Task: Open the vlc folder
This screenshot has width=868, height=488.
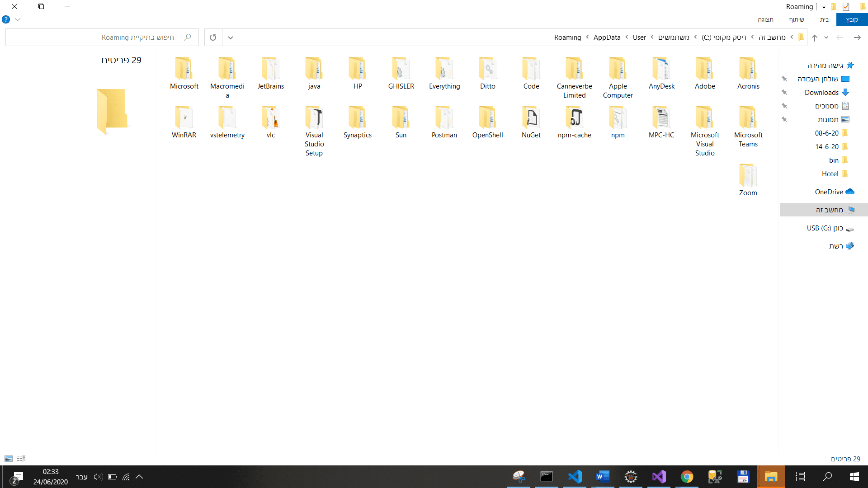Action: click(x=271, y=122)
